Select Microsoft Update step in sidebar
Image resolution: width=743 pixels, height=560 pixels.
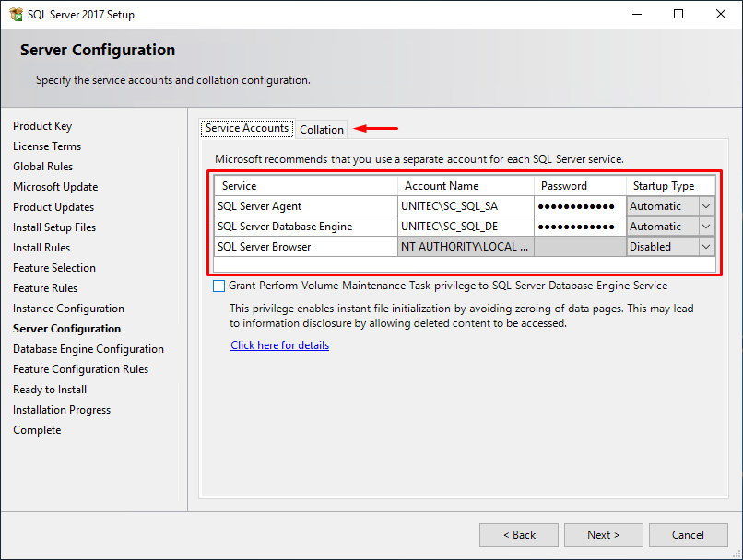(x=55, y=188)
